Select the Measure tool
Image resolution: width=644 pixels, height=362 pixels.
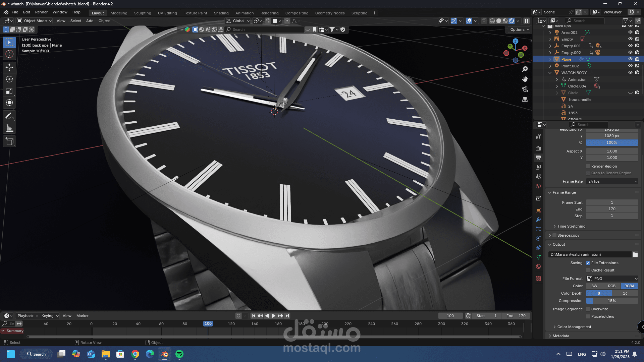pyautogui.click(x=9, y=128)
